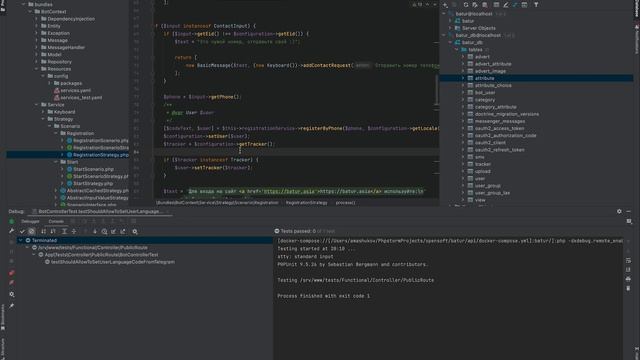The height and width of the screenshot is (360, 640).
Task: Collapse all test results icon
Action: (x=74, y=231)
